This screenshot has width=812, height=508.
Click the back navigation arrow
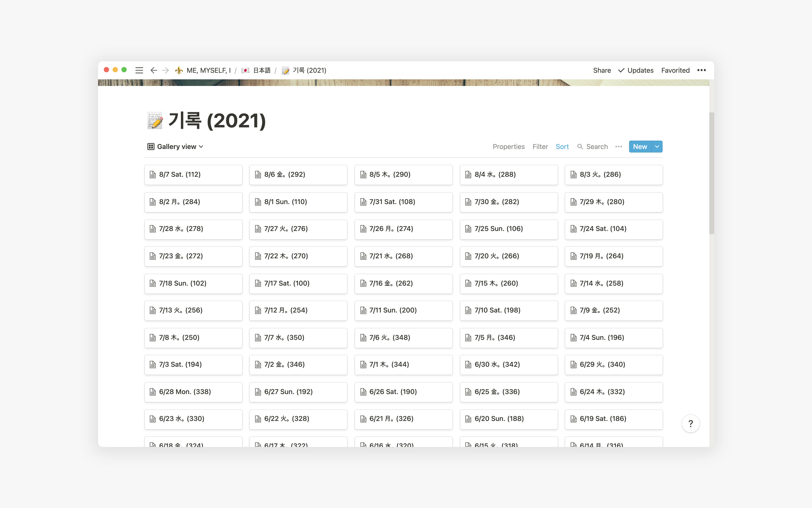point(153,70)
